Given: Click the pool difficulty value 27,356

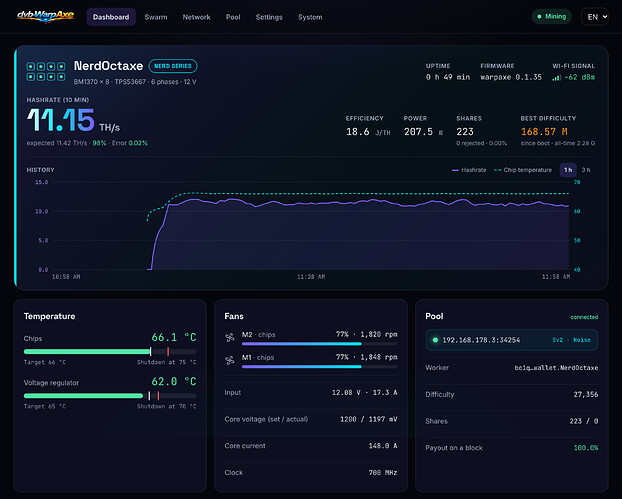Looking at the screenshot, I should [586, 394].
